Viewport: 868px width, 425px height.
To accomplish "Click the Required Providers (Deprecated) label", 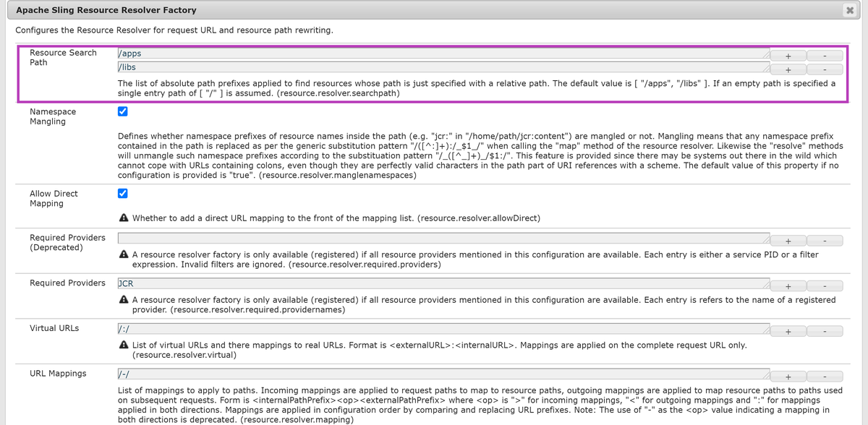I will [67, 242].
